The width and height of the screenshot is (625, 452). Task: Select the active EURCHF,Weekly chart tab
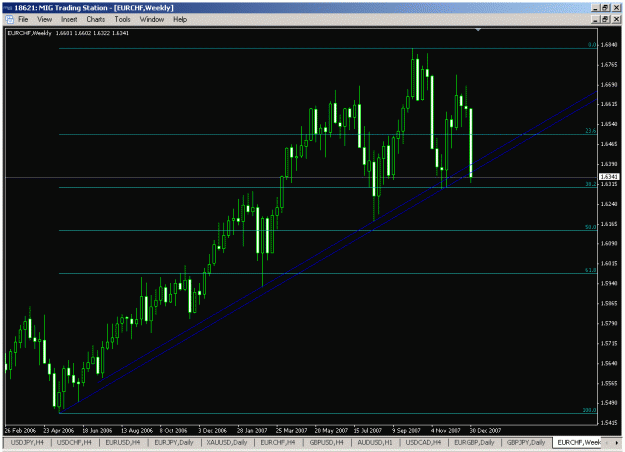pos(578,442)
